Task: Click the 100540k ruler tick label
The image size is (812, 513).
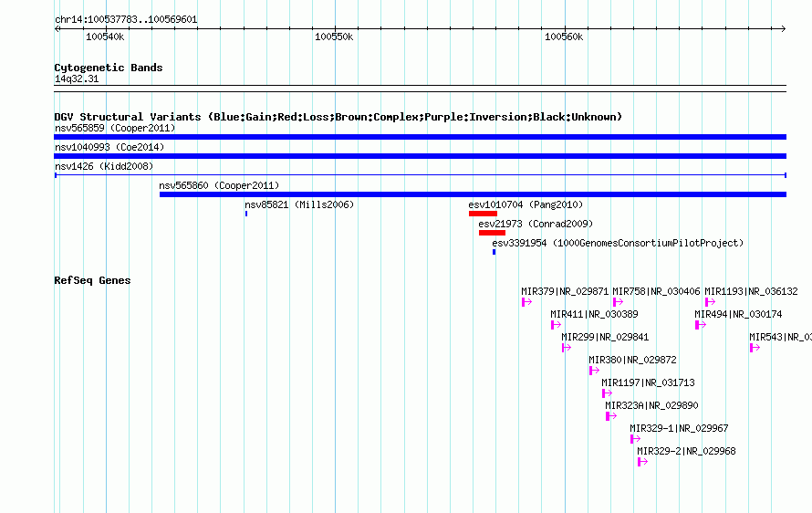Action: (x=105, y=37)
